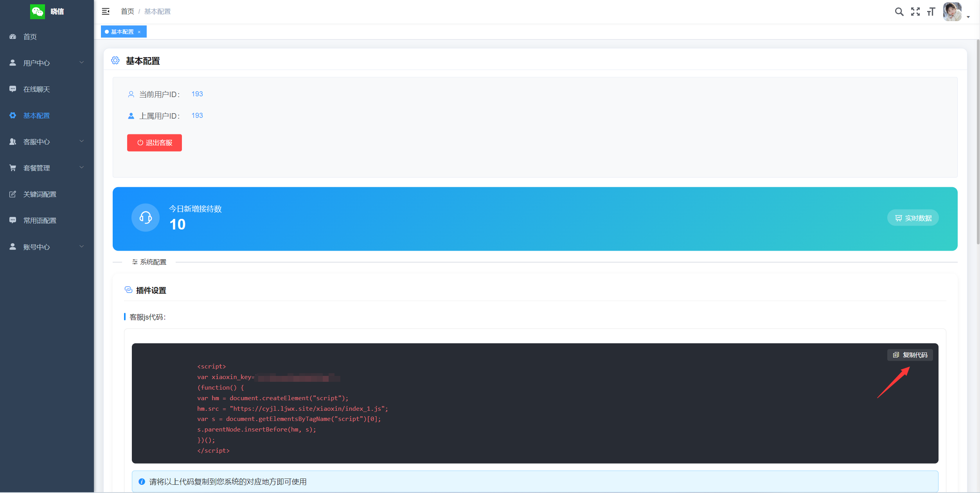Image resolution: width=980 pixels, height=493 pixels.
Task: Select 关键词配置 menu item
Action: click(47, 194)
